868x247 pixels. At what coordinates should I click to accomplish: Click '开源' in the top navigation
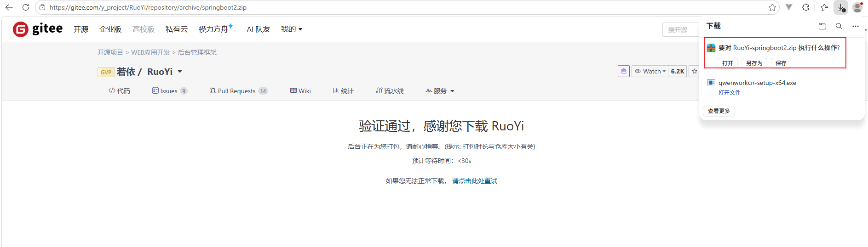tap(81, 29)
